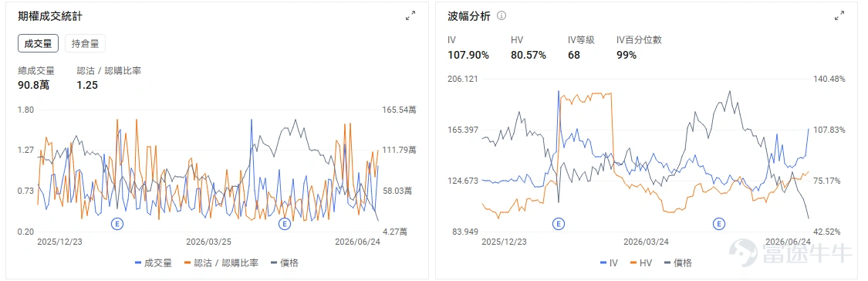The width and height of the screenshot is (868, 281).
Task: Click the 165.54萬 axis label
Action: point(399,110)
